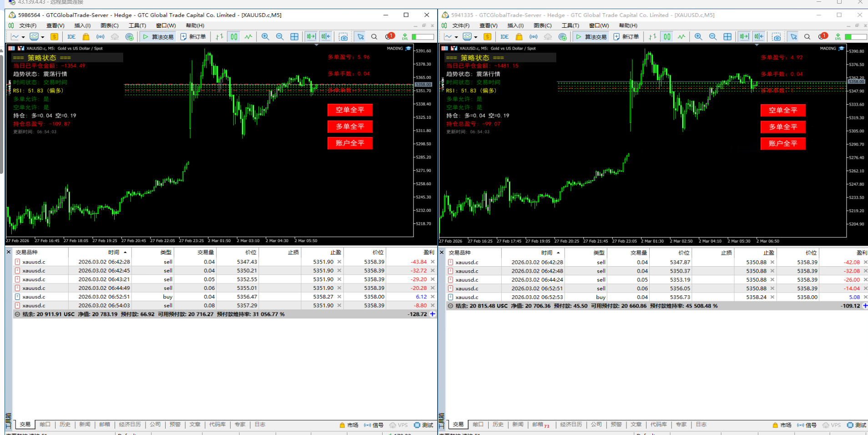This screenshot has width=868, height=435.
Task: Collapse the balance summary row in the right window
Action: (x=450, y=306)
